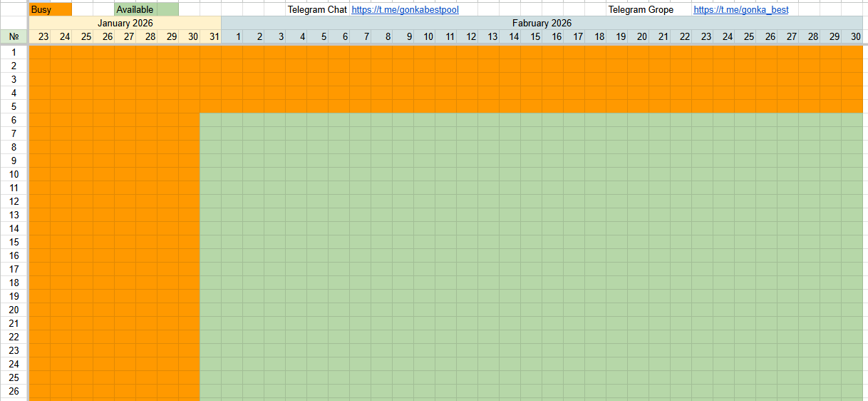The image size is (868, 401).
Task: Open the gonkabestpool Telegram chat link
Action: click(x=405, y=10)
